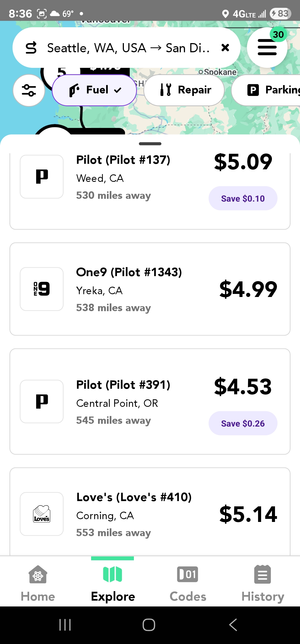Viewport: 300px width, 644px height.
Task: Toggle the Fuel filter chip off
Action: click(94, 90)
